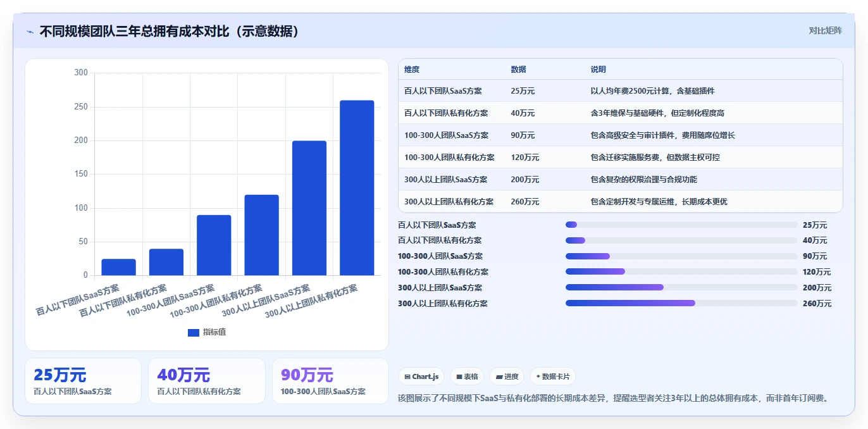Click progress bar for 百人以下团队私有化方案
The image size is (868, 429).
(681, 240)
